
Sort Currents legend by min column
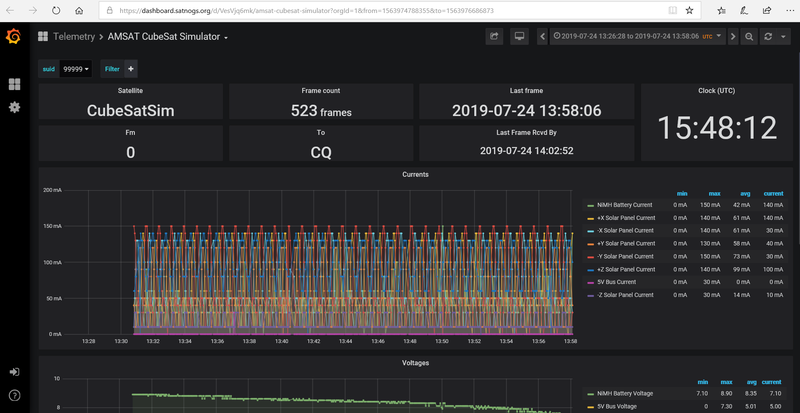[682, 193]
